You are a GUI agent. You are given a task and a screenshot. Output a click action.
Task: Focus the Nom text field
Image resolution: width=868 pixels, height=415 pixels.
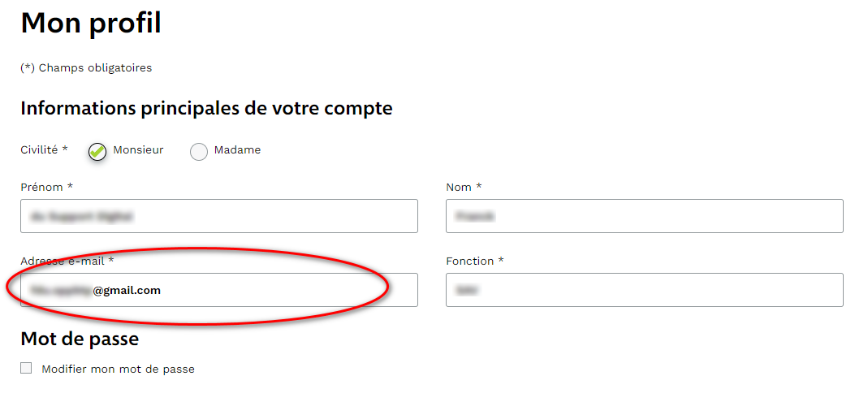[644, 216]
